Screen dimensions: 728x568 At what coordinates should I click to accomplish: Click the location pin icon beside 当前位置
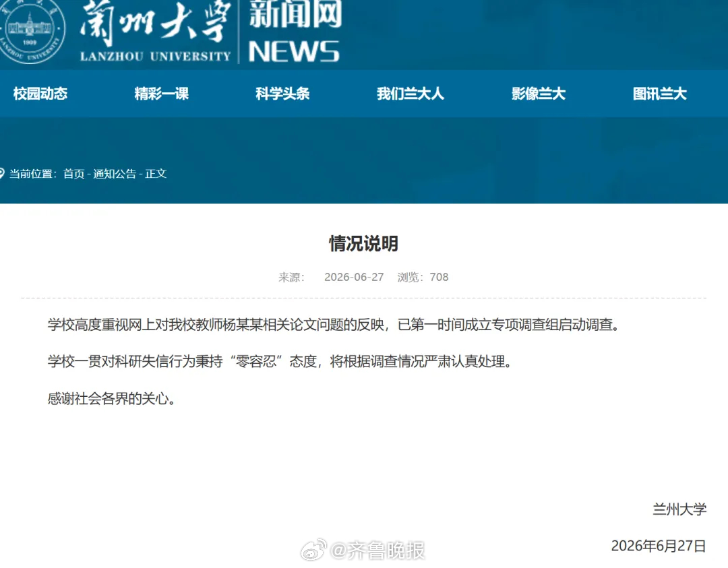[x=2, y=174]
